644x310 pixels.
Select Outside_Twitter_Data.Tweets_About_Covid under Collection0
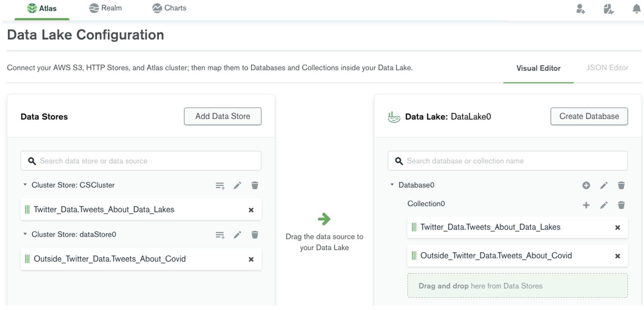point(518,256)
